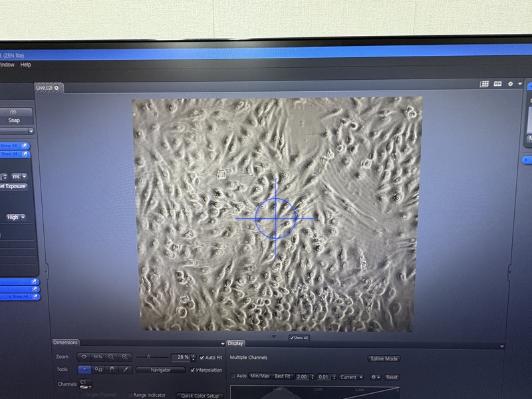This screenshot has height=399, width=532.
Task: Open the Current dropdown in Display
Action: click(350, 377)
